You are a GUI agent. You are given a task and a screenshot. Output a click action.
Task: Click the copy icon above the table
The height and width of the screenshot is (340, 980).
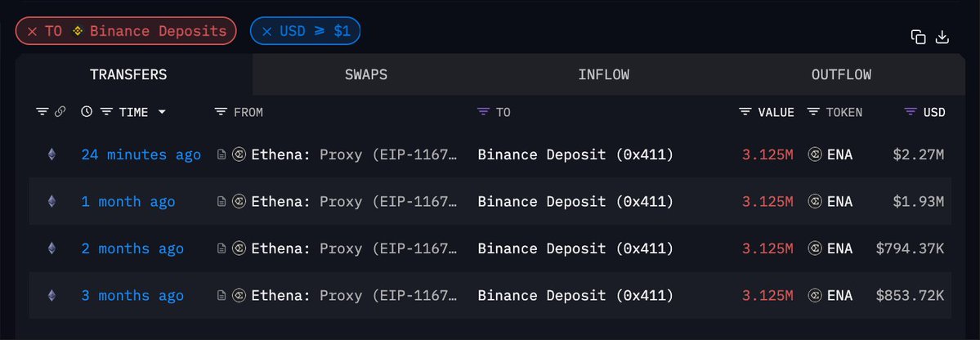[918, 38]
